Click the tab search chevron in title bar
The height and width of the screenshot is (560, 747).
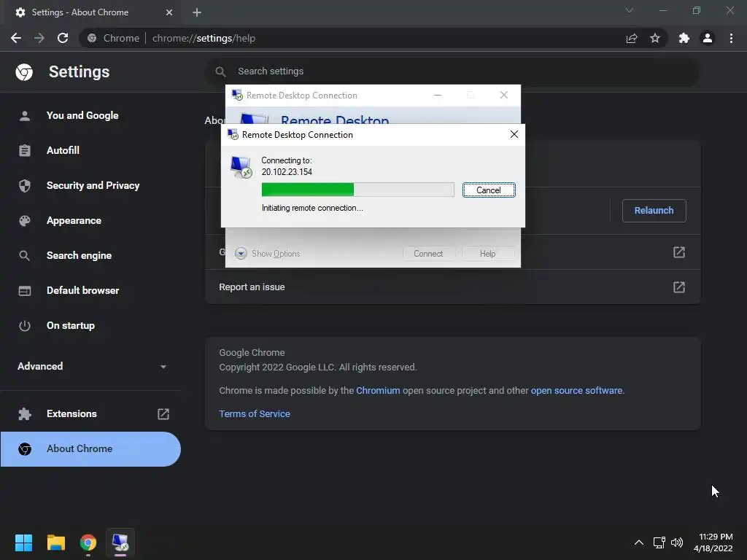click(x=630, y=10)
